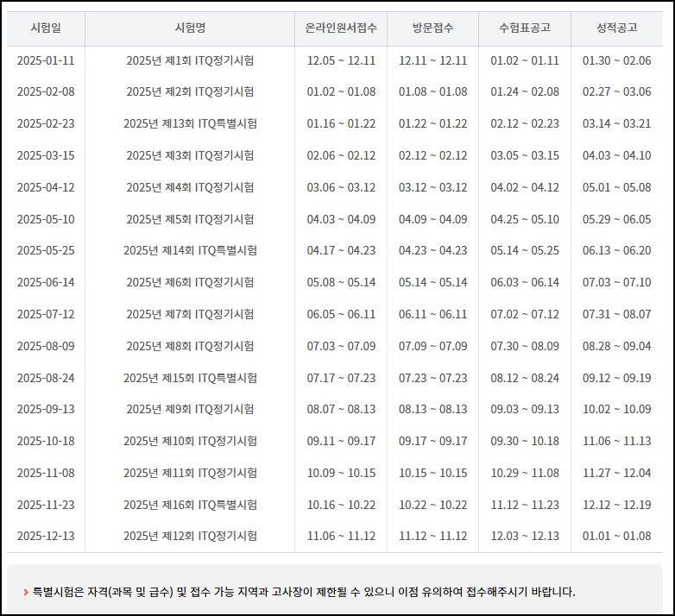The image size is (675, 616).
Task: Click admission ticket notice 09.30 ~ 10.18
Action: pyautogui.click(x=525, y=442)
